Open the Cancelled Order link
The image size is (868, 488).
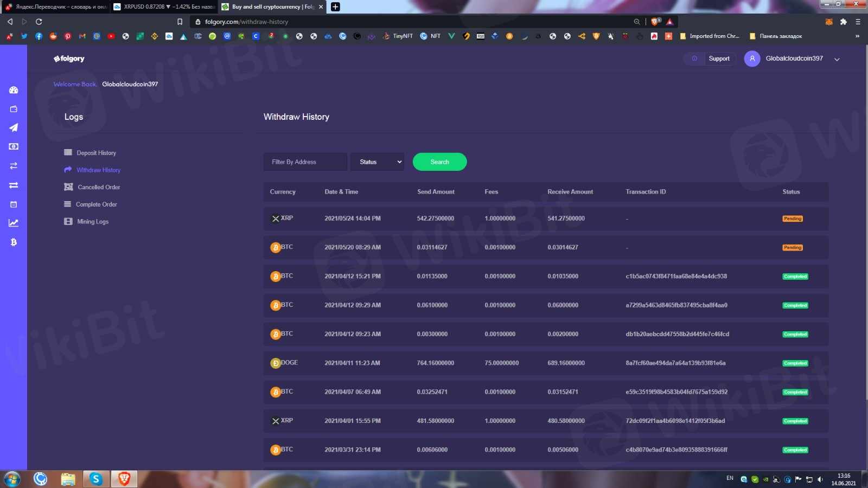[99, 187]
